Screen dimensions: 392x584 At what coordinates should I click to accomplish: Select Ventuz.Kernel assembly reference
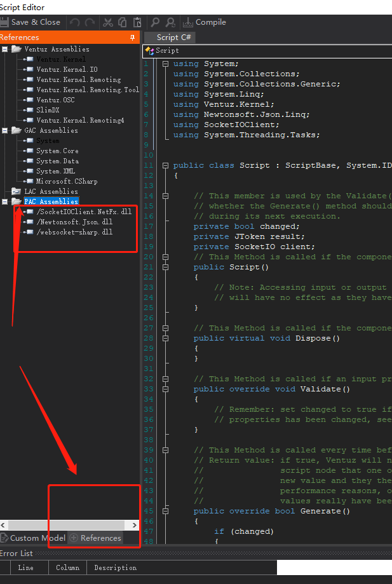pyautogui.click(x=61, y=59)
